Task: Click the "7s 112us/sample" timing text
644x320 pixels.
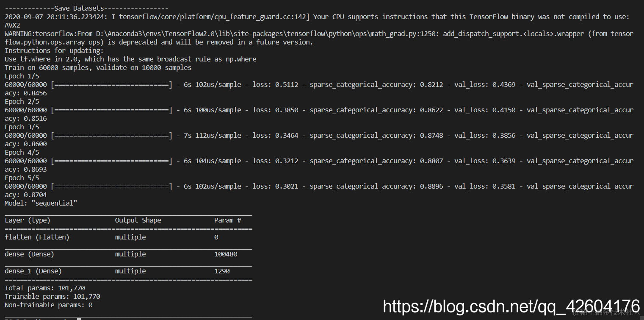Action: [212, 136]
